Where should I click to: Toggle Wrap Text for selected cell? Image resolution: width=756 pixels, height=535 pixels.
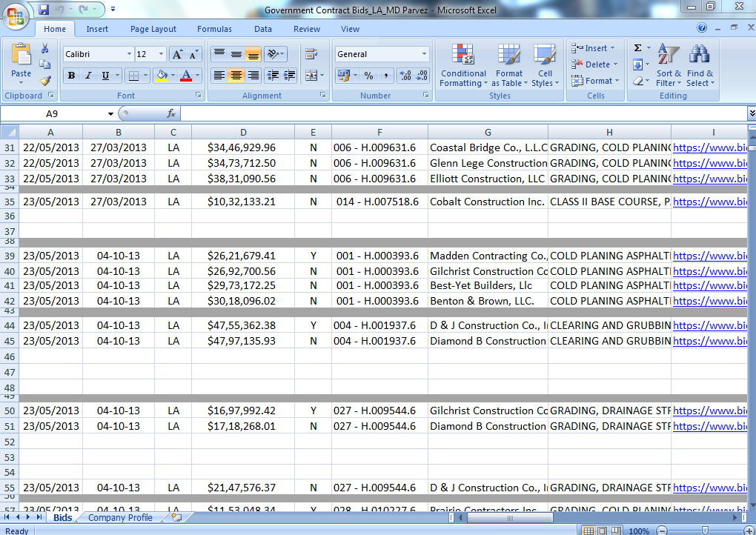click(311, 55)
